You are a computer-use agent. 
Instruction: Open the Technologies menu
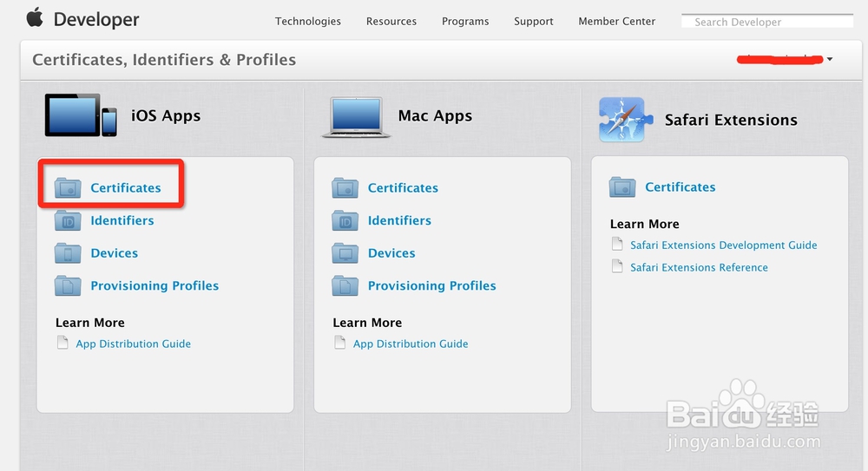[308, 21]
